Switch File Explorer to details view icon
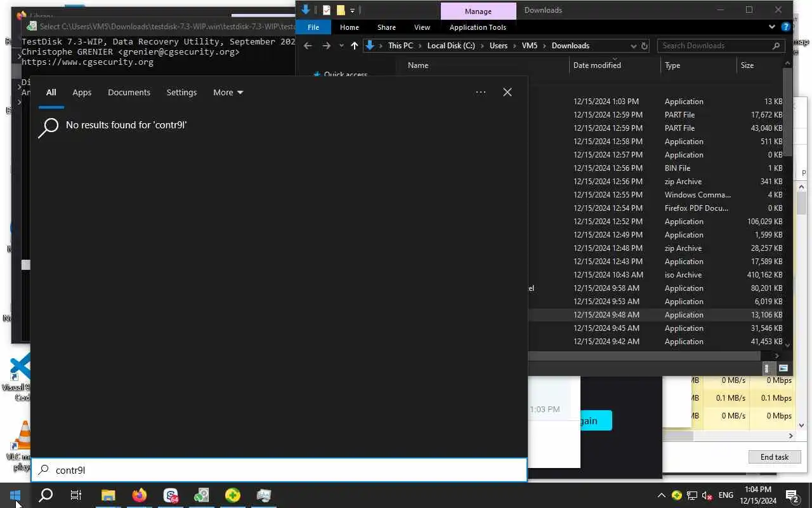812x508 pixels. (x=767, y=368)
